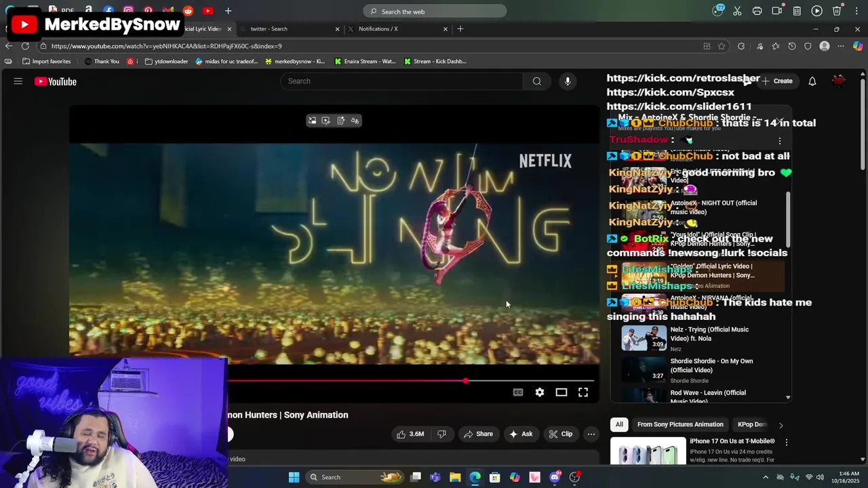Open browser essentials shield icon
Viewport: 868px width, 488px height.
pos(808,46)
